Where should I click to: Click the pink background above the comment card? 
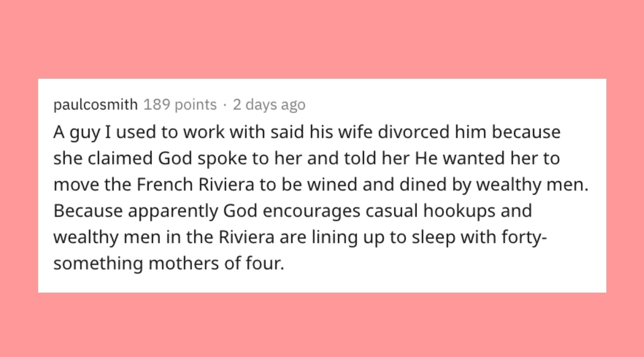(x=322, y=39)
